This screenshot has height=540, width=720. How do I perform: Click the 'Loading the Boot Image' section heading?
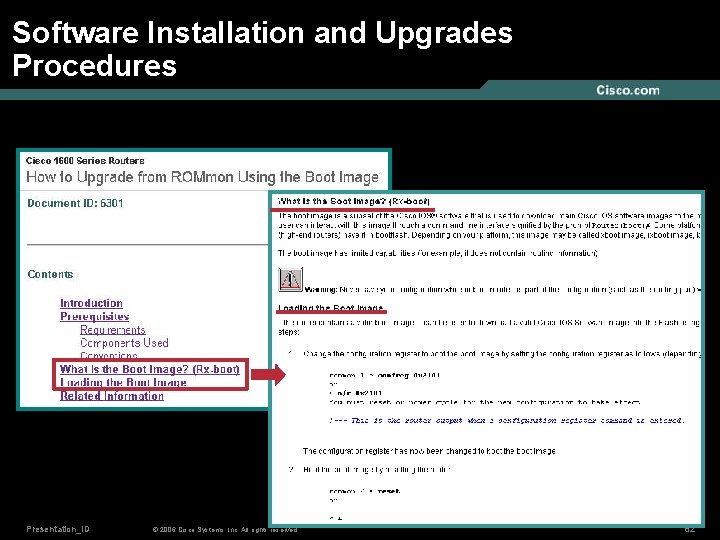pos(331,308)
